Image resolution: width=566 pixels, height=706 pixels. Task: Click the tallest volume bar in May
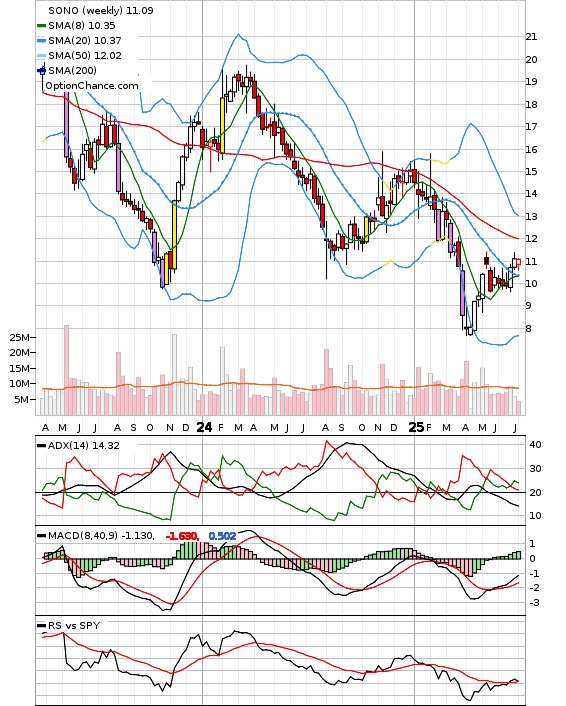(x=66, y=370)
